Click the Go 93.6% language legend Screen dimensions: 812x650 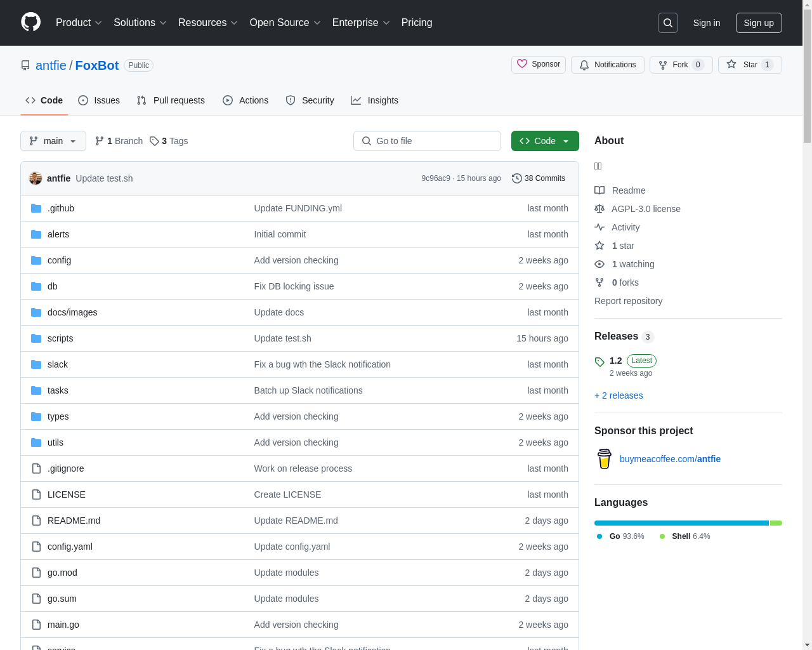[x=620, y=536]
